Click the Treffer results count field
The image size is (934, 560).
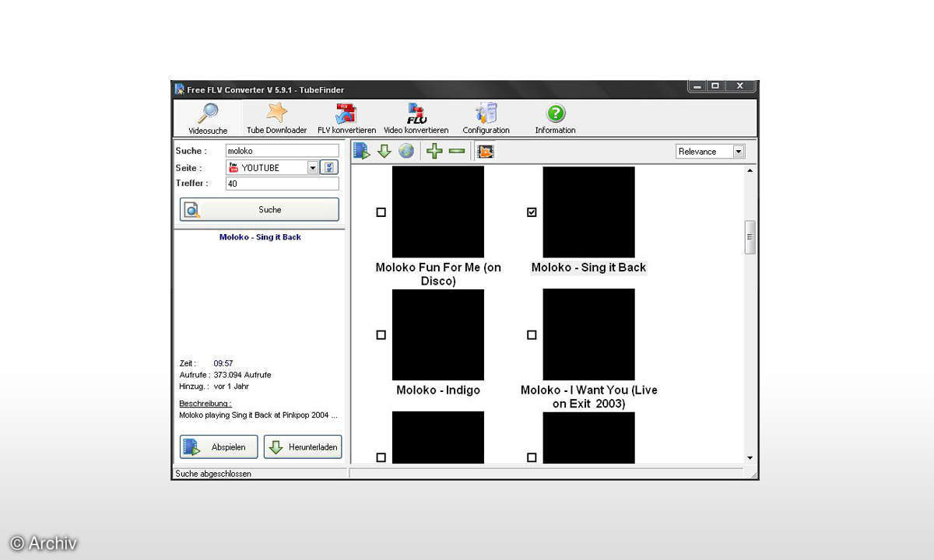click(x=283, y=184)
